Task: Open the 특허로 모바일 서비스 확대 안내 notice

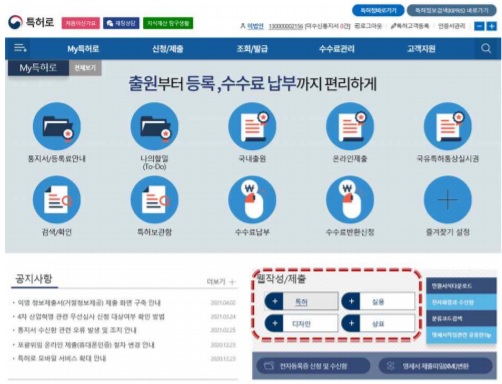Action: click(x=62, y=359)
